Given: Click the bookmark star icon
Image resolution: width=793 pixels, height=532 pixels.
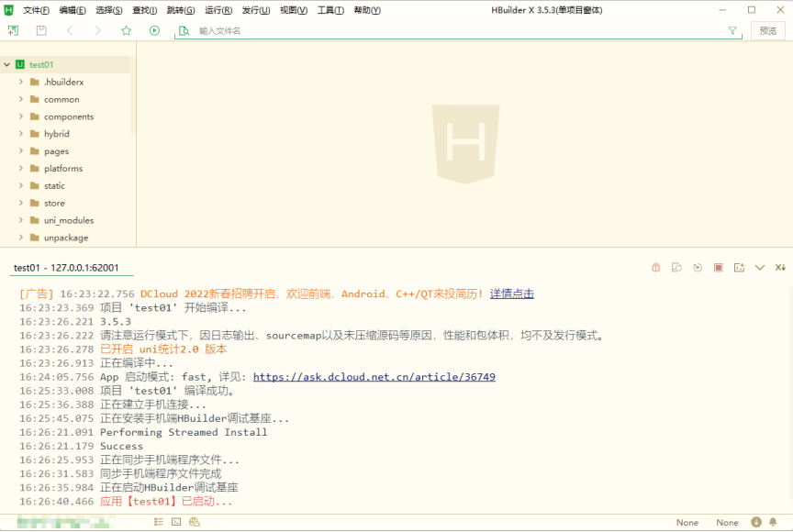Looking at the screenshot, I should pyautogui.click(x=127, y=31).
